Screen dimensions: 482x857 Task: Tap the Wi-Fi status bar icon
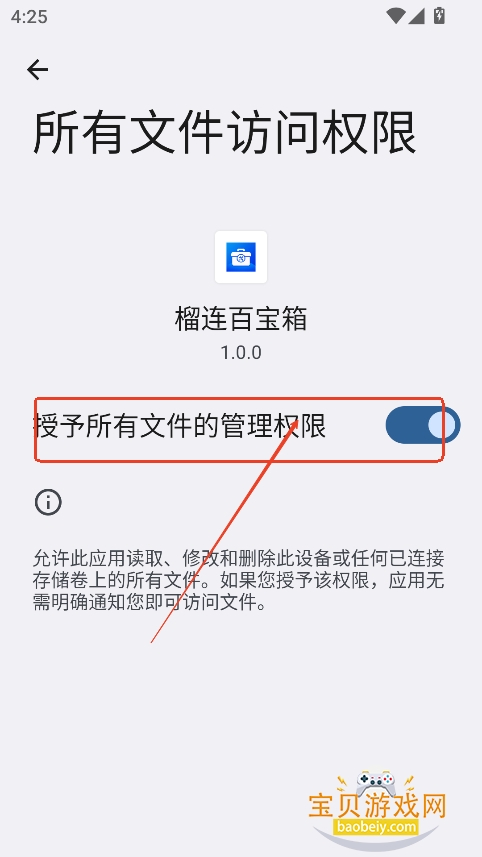395,16
